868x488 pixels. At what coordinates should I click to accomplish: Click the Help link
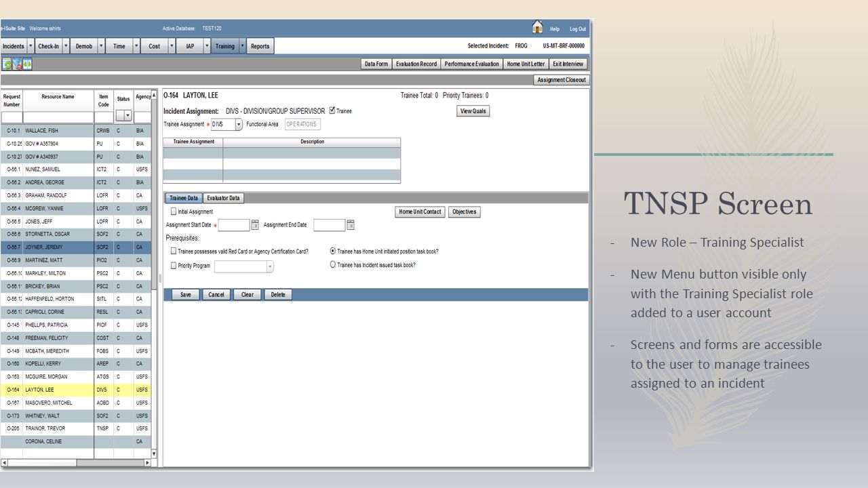tap(555, 29)
